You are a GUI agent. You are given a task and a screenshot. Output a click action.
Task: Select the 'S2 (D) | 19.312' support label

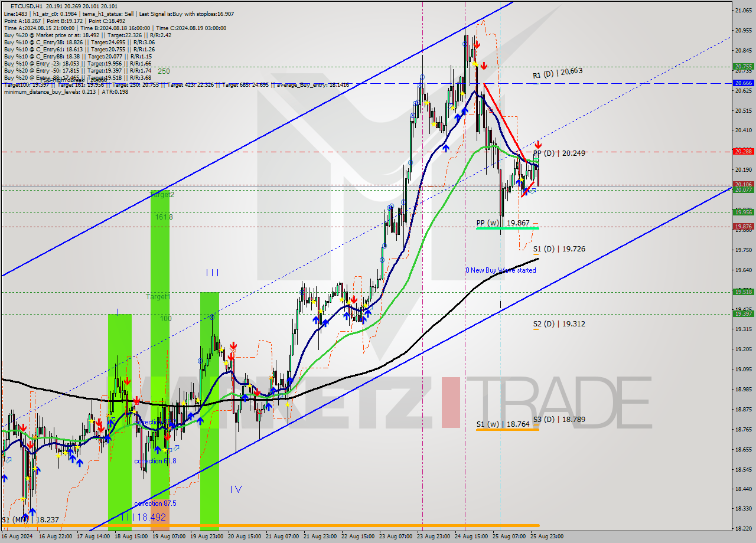click(559, 324)
